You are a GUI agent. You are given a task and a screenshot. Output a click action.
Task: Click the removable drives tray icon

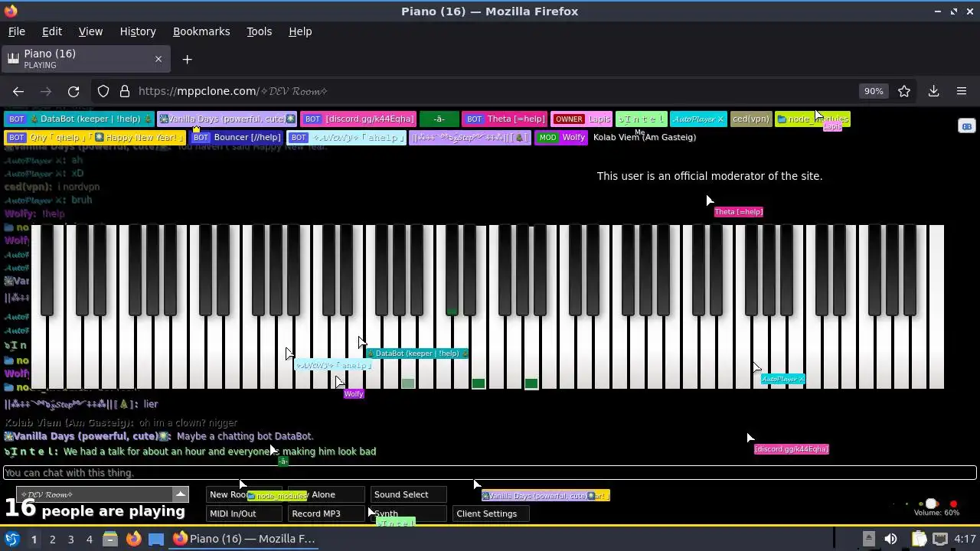click(x=868, y=539)
